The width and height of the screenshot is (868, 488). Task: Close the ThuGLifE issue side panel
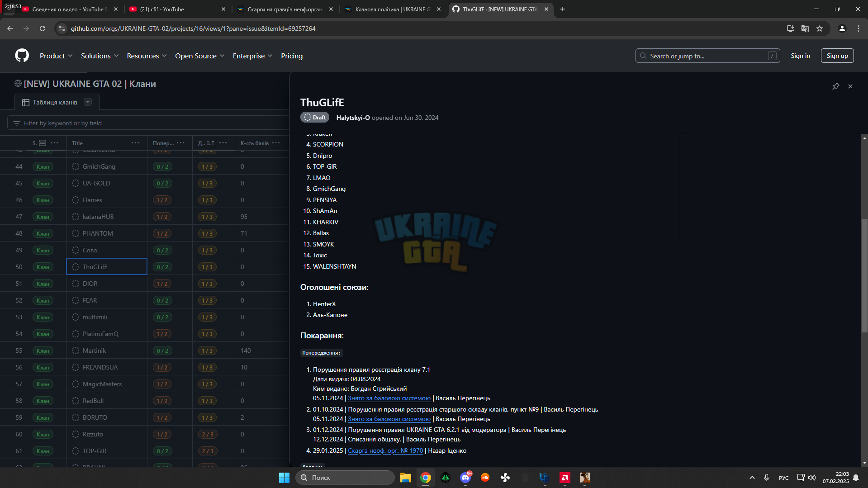(850, 86)
